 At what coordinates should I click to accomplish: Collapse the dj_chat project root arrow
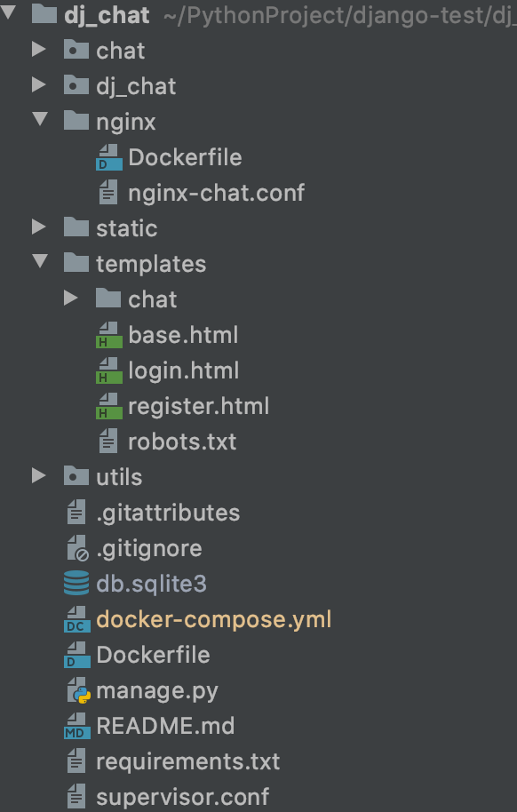[x=8, y=12]
